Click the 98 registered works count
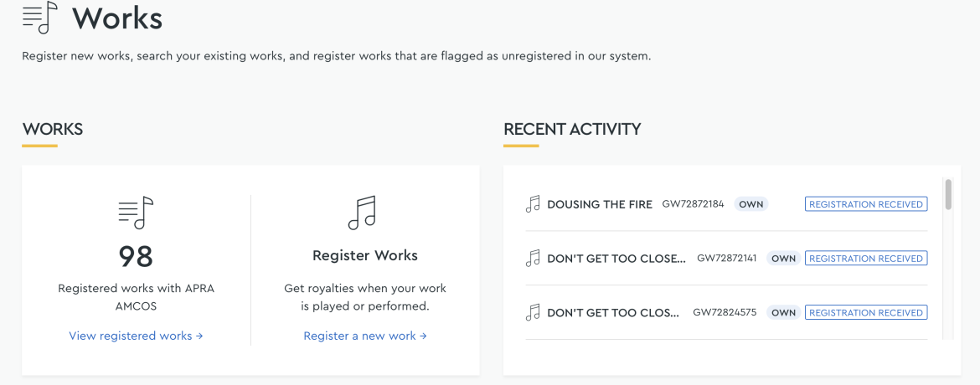The image size is (980, 385). (x=136, y=256)
